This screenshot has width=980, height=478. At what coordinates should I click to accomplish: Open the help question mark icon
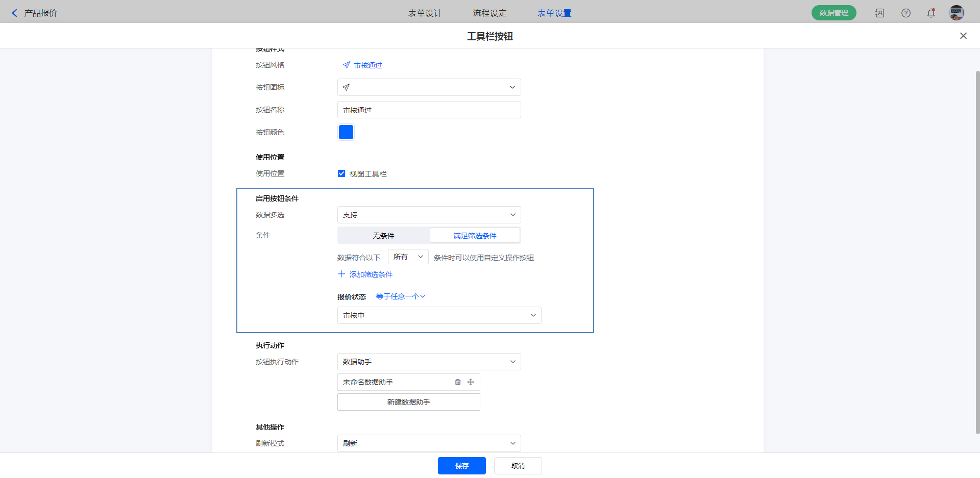pyautogui.click(x=905, y=13)
